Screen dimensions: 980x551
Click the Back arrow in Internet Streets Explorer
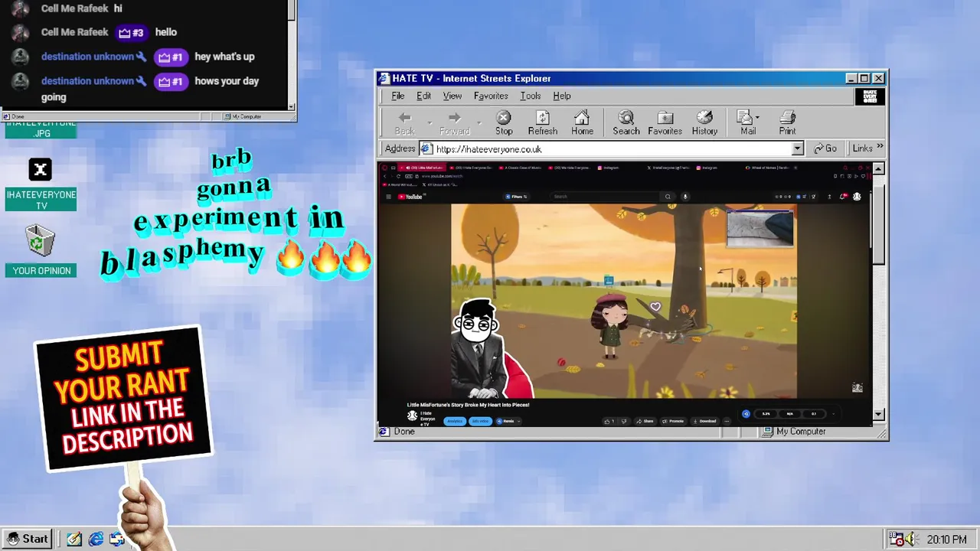[405, 117]
